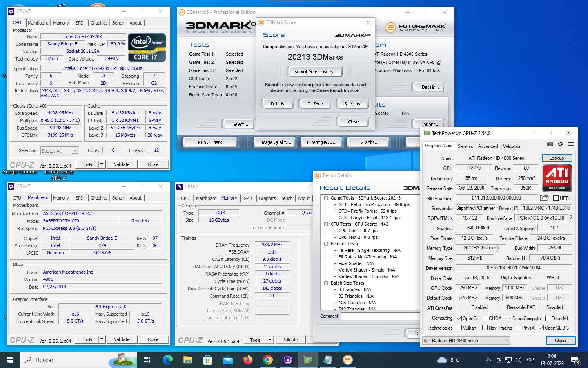This screenshot has width=588, height=368.
Task: Click Save as button in score dialog
Action: pyautogui.click(x=354, y=104)
